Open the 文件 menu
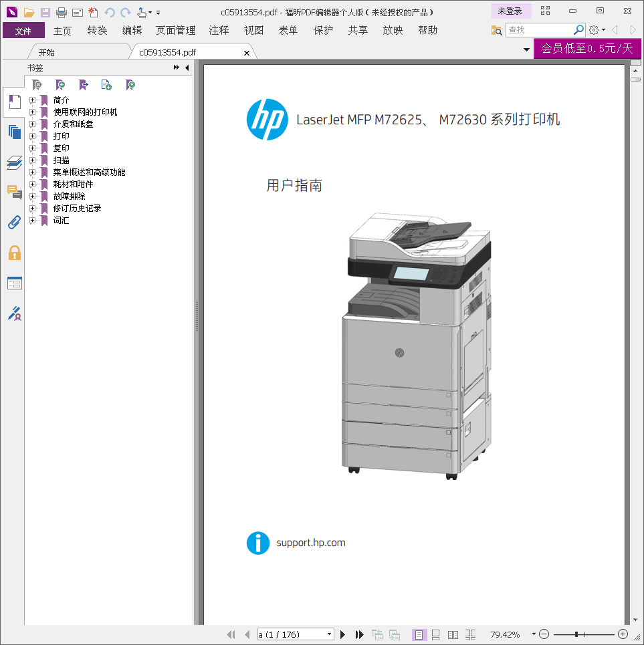 click(x=23, y=31)
